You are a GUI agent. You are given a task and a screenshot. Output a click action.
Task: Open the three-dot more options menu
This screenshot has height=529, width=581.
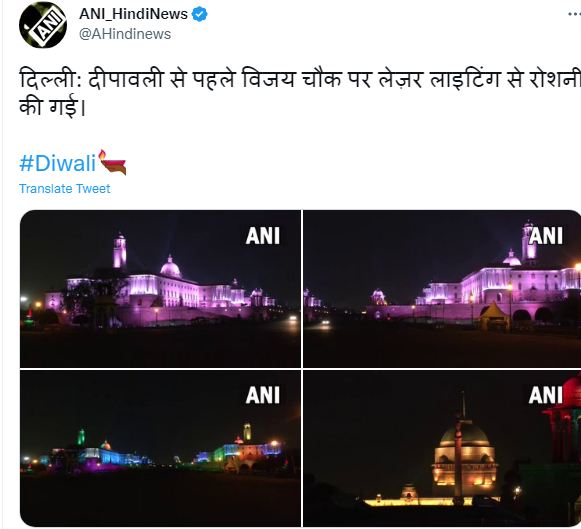[575, 14]
